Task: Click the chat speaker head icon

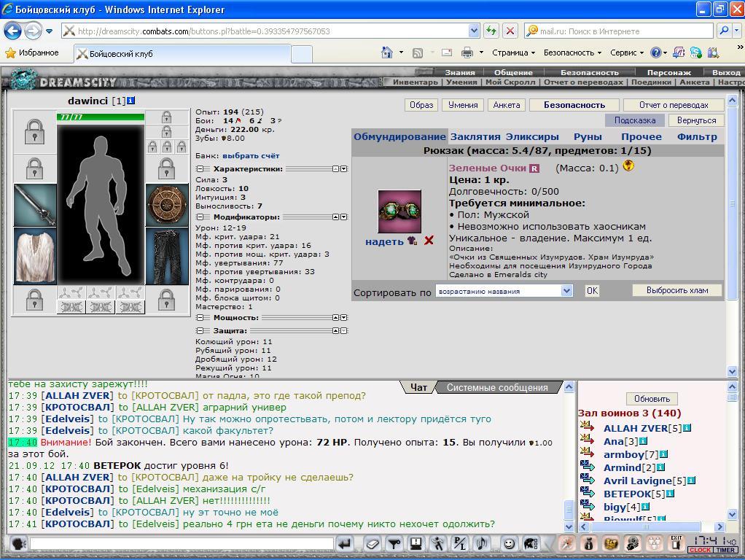Action: tap(18, 543)
